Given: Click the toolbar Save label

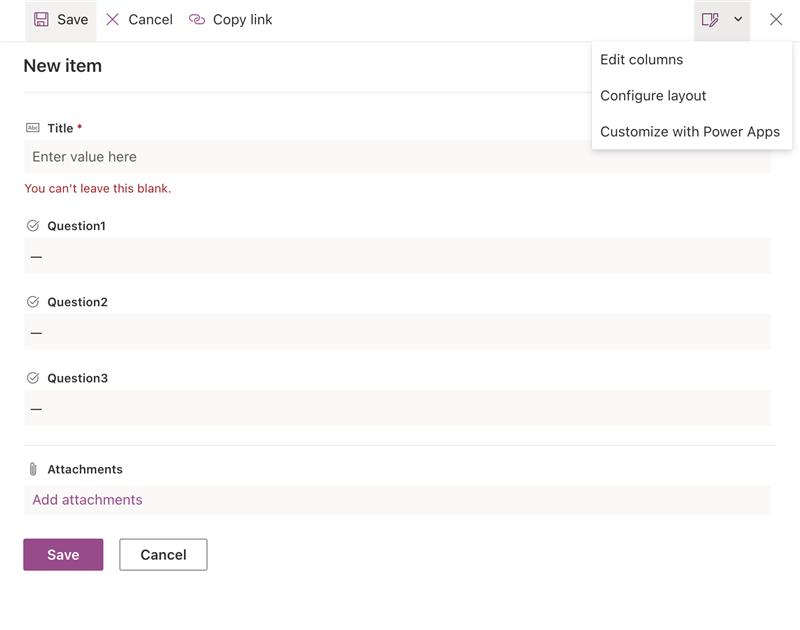Looking at the screenshot, I should (72, 19).
